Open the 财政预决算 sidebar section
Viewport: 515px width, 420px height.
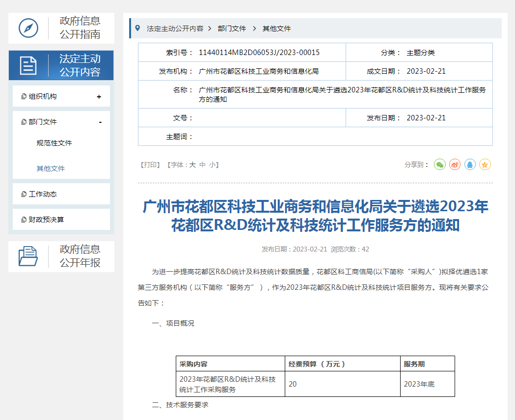tap(46, 220)
